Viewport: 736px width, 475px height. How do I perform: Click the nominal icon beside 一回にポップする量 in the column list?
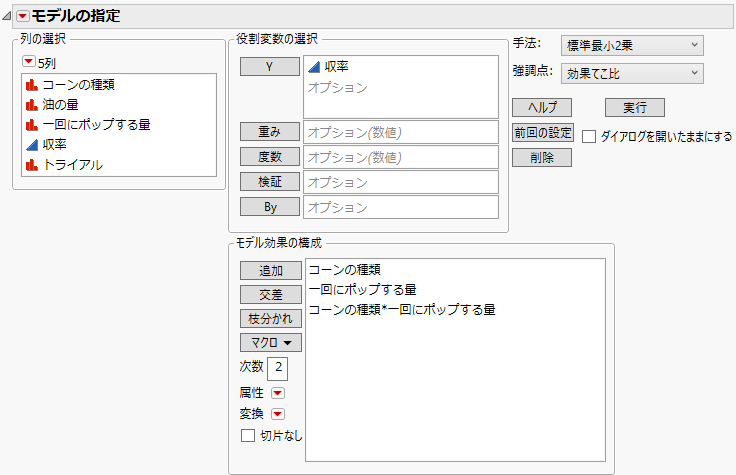coord(32,125)
